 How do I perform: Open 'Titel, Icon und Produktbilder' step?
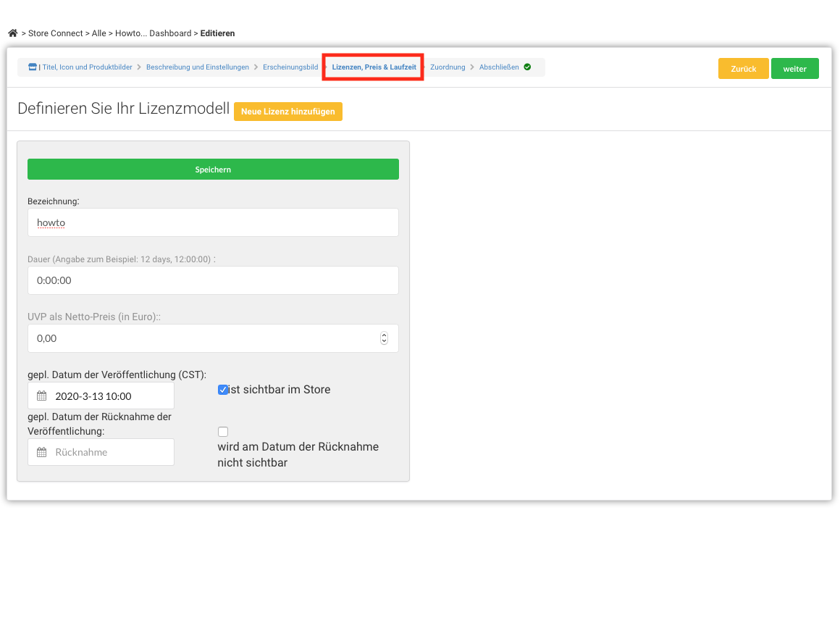88,67
